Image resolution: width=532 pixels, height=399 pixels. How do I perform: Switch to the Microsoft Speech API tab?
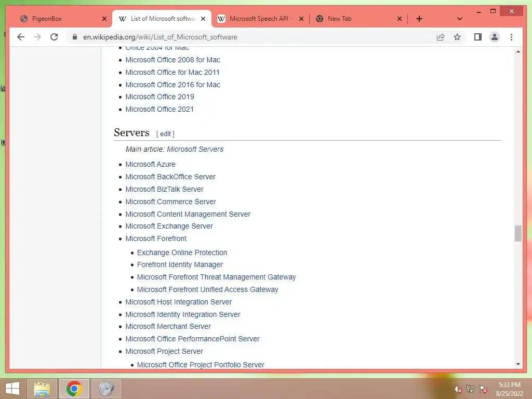pyautogui.click(x=260, y=19)
